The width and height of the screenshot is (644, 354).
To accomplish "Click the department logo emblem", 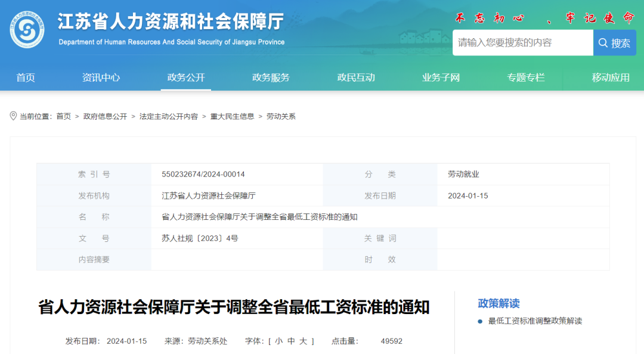I will [27, 30].
